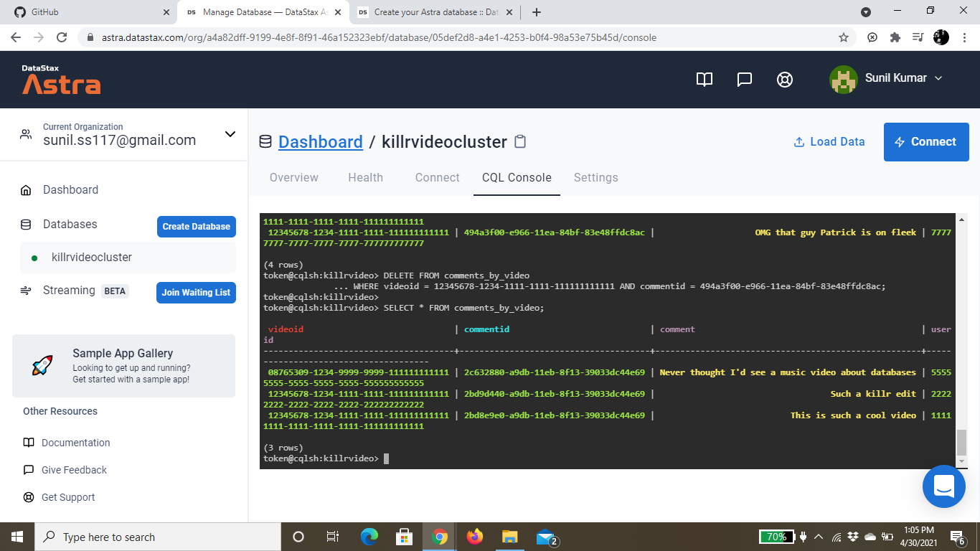This screenshot has height=551, width=980.
Task: Open the Intercom chat bubble
Action: pos(943,486)
